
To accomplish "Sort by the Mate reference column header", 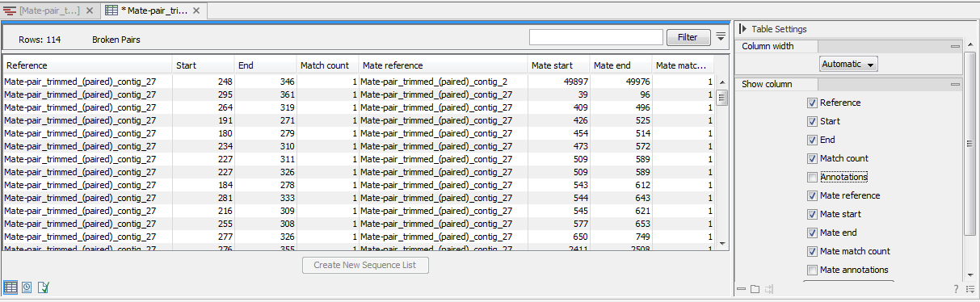I will (443, 65).
